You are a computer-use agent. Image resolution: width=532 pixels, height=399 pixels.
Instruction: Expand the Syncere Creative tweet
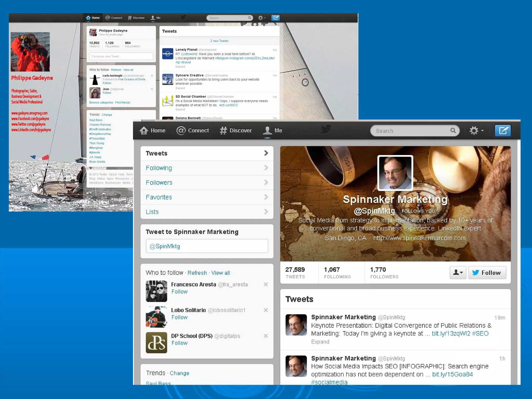click(x=180, y=88)
